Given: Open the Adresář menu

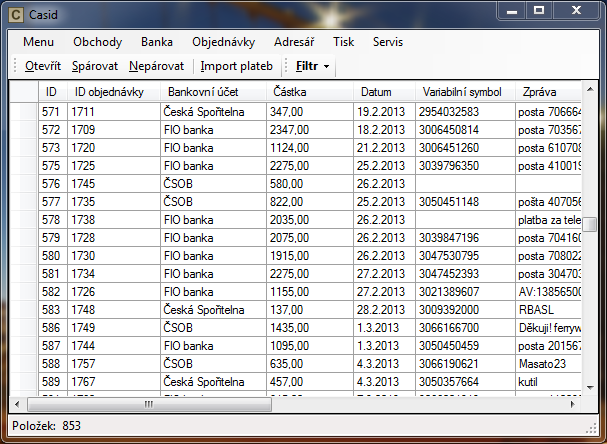Looking at the screenshot, I should (294, 42).
